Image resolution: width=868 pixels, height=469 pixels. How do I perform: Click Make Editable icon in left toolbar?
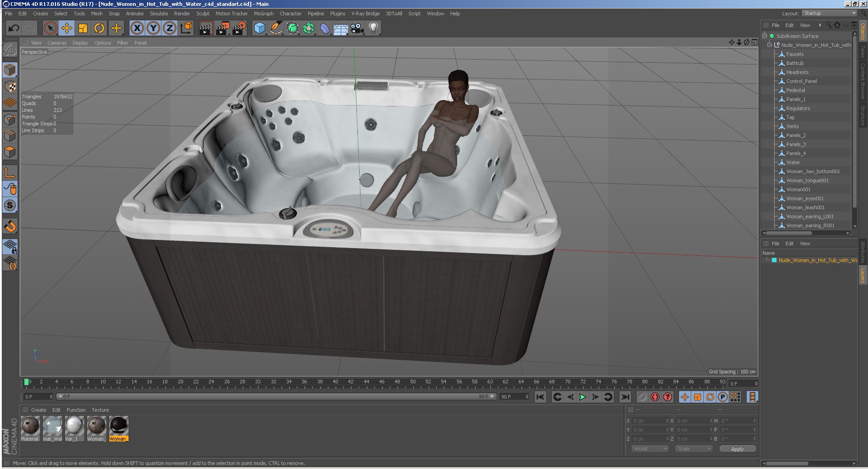click(x=10, y=49)
